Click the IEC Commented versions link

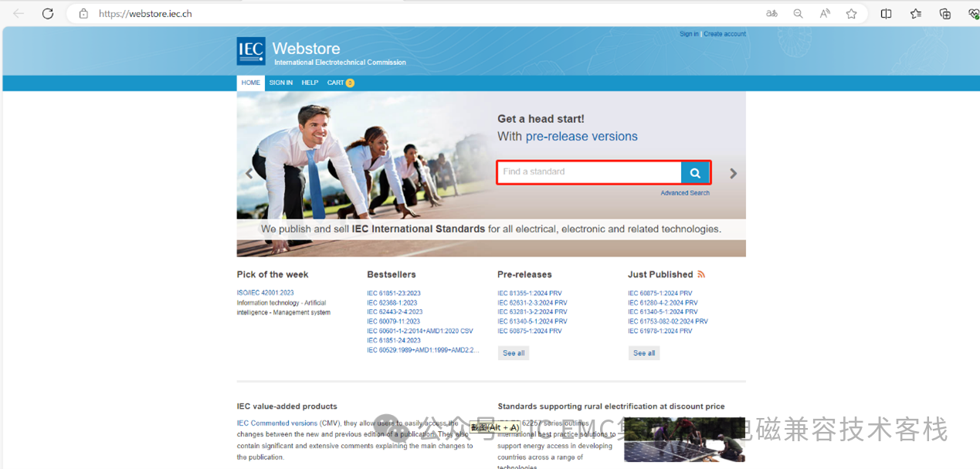(x=277, y=423)
